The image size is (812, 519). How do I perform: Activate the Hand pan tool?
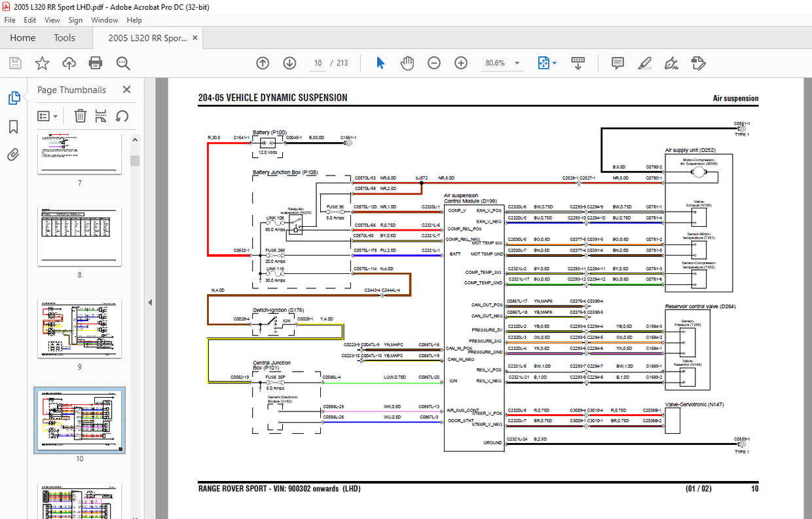[407, 63]
